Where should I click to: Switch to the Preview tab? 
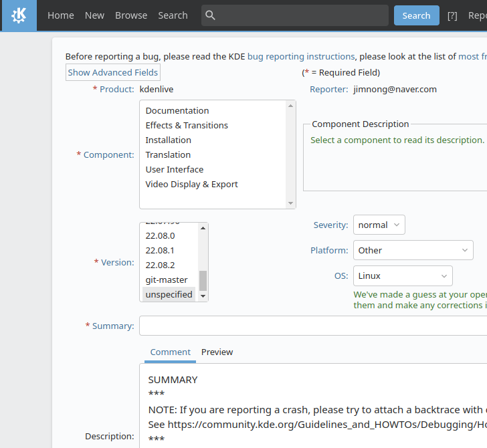pos(217,352)
